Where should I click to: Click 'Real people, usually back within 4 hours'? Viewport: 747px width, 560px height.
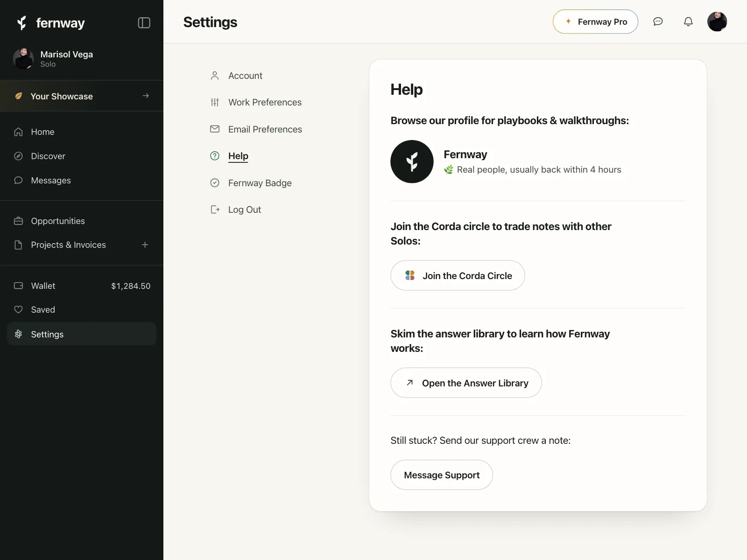539,170
